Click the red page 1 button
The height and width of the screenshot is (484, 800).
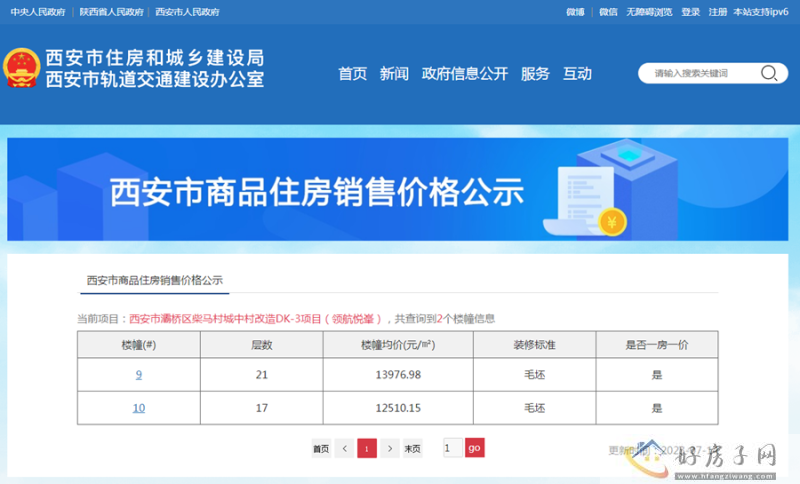(x=367, y=448)
